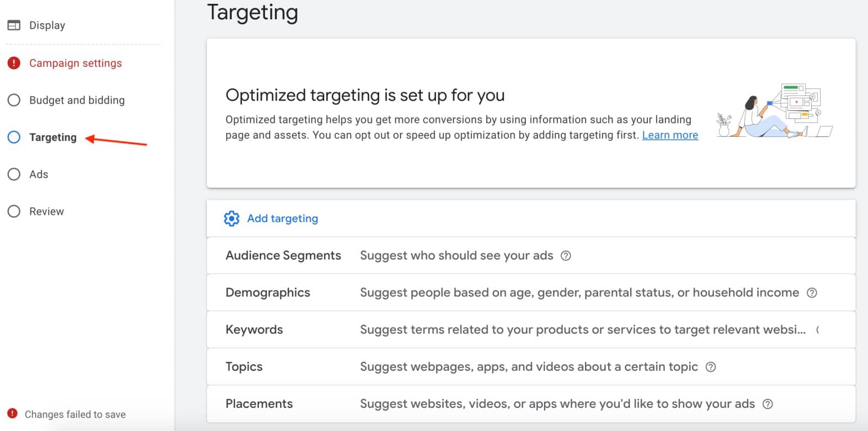Expand the Demographics targeting row
Viewport: 868px width, 431px height.
[531, 292]
